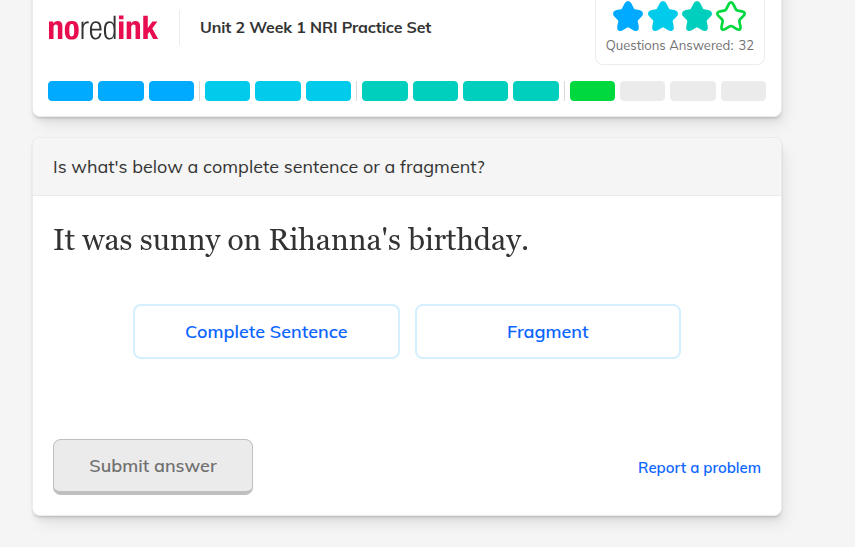Open the Report a problem link

699,468
